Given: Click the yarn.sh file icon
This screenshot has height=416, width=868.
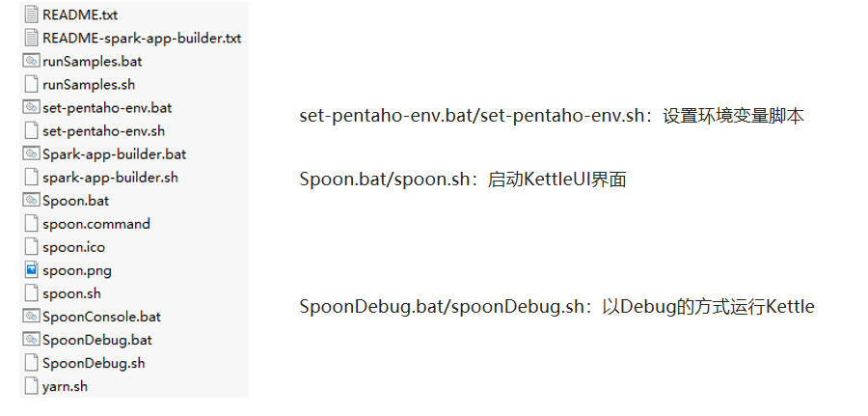Looking at the screenshot, I should [x=32, y=386].
